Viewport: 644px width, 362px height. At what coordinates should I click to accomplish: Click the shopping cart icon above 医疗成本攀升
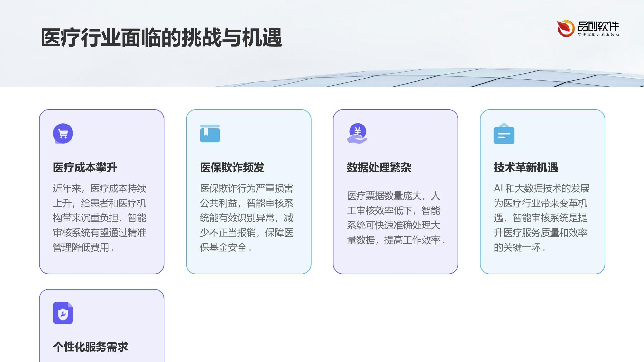coord(63,133)
